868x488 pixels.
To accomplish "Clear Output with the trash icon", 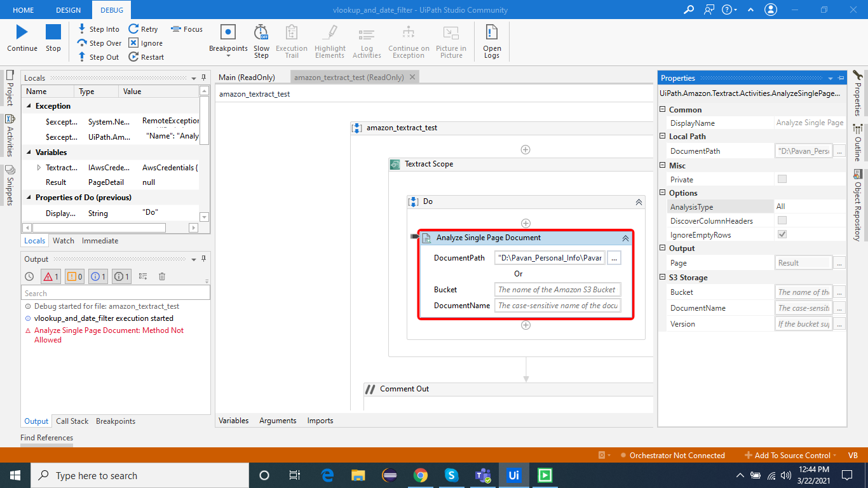I will 162,276.
